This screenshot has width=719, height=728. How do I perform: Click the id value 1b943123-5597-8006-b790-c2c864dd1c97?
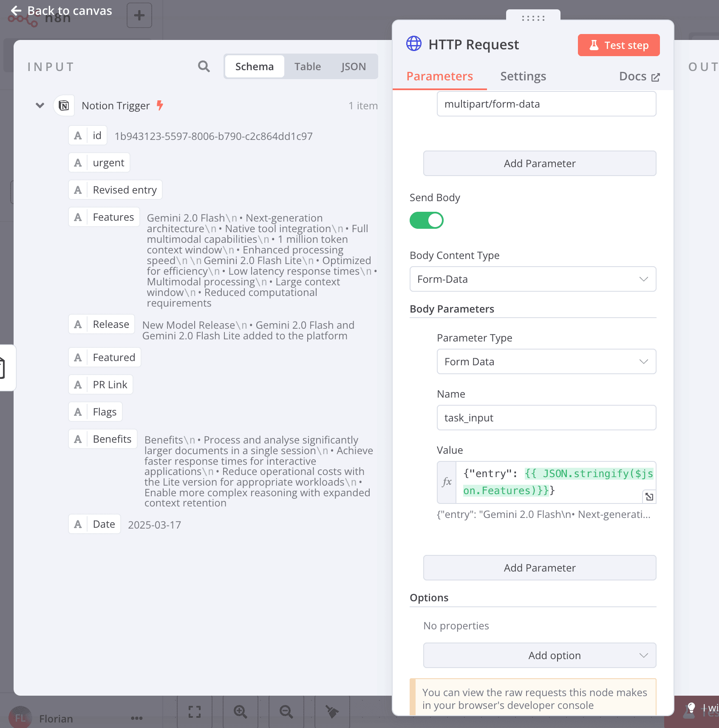(214, 136)
